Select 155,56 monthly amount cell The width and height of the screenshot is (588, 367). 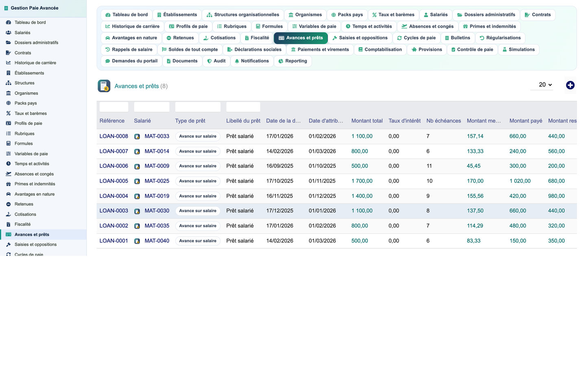point(475,196)
